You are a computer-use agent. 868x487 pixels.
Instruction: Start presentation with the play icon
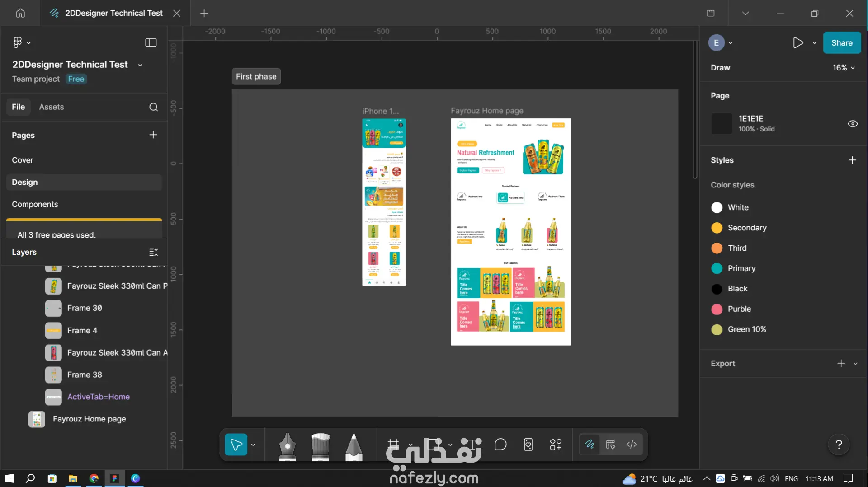798,42
